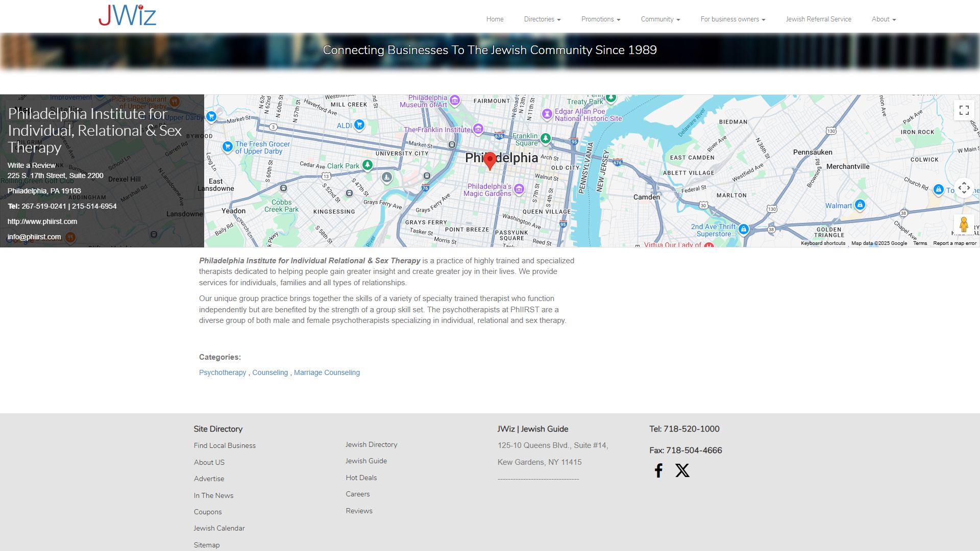Go to Home page

click(495, 19)
